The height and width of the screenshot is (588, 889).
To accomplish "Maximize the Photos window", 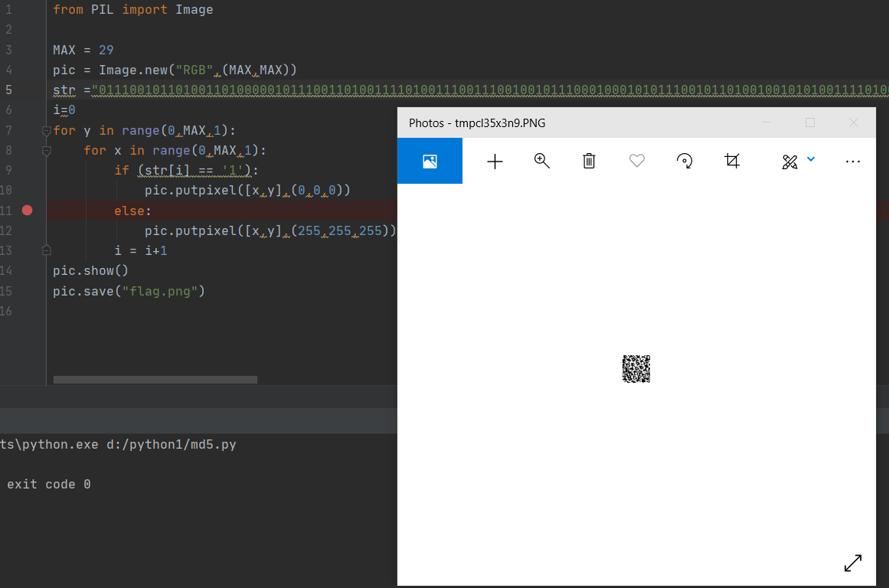I will pos(810,122).
